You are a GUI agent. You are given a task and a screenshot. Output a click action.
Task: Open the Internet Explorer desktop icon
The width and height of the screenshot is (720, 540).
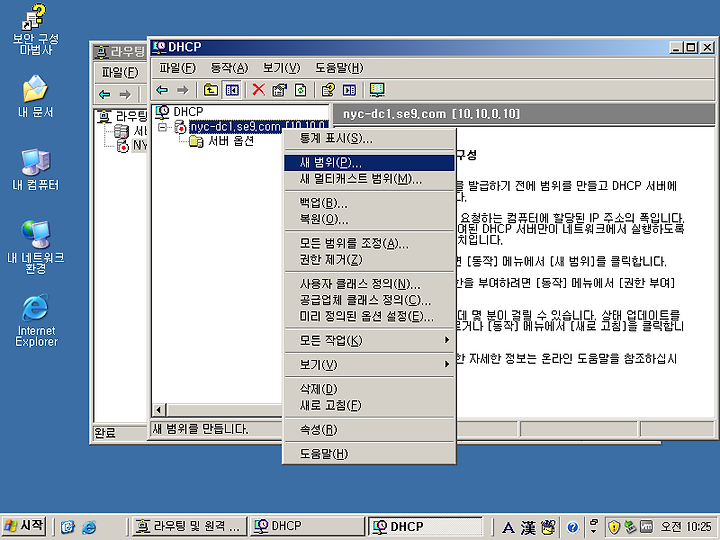36,321
